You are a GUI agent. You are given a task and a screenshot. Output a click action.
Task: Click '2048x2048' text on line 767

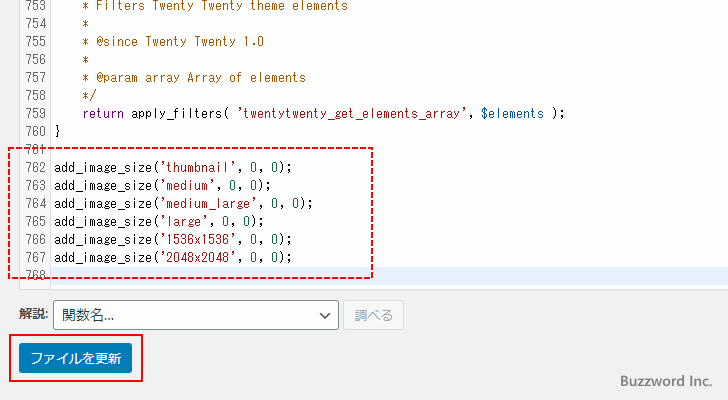tap(198, 257)
